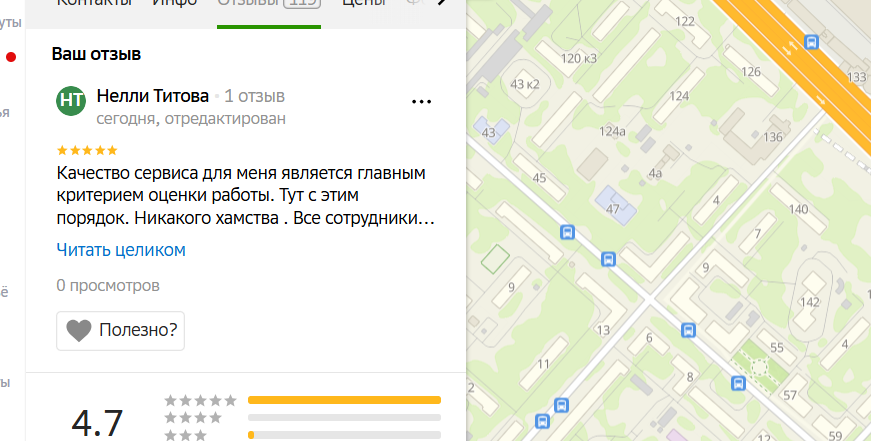Viewport: 871px width, 441px height.
Task: Filter by the three-star rating bar
Action: coord(344,435)
